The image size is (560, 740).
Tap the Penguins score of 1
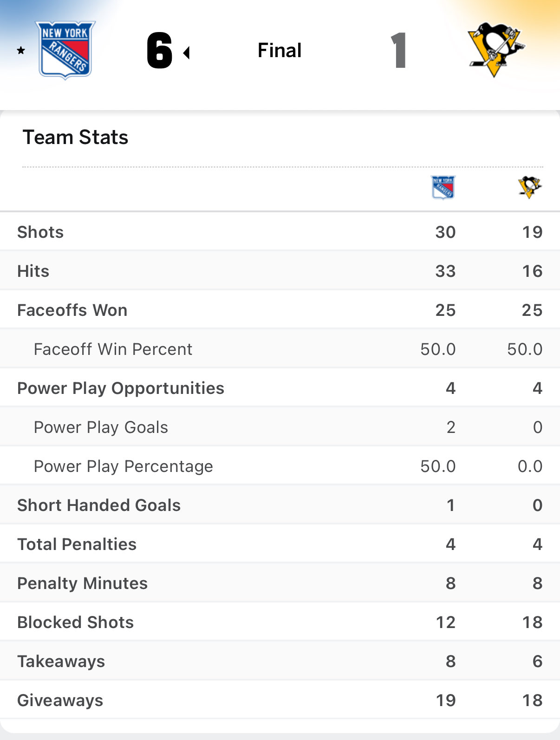(x=398, y=50)
